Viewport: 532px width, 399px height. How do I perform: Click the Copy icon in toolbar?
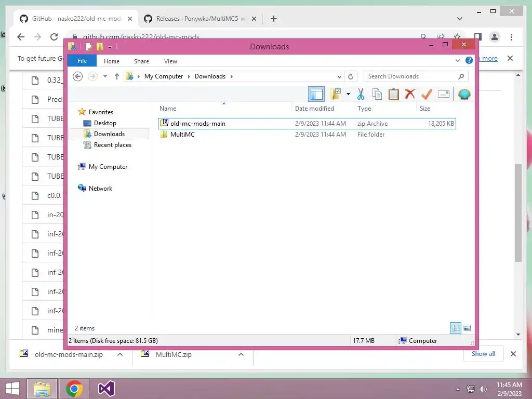(377, 94)
